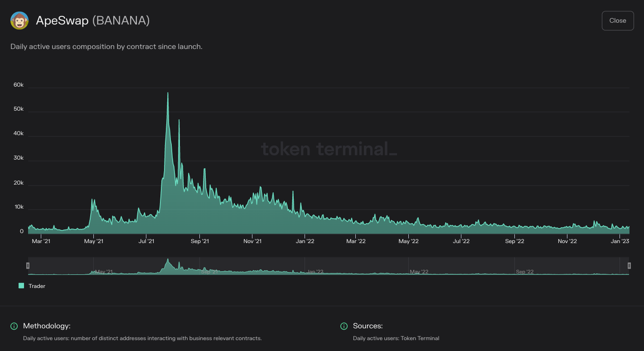The image size is (644, 351).
Task: Click the Close button
Action: [617, 20]
